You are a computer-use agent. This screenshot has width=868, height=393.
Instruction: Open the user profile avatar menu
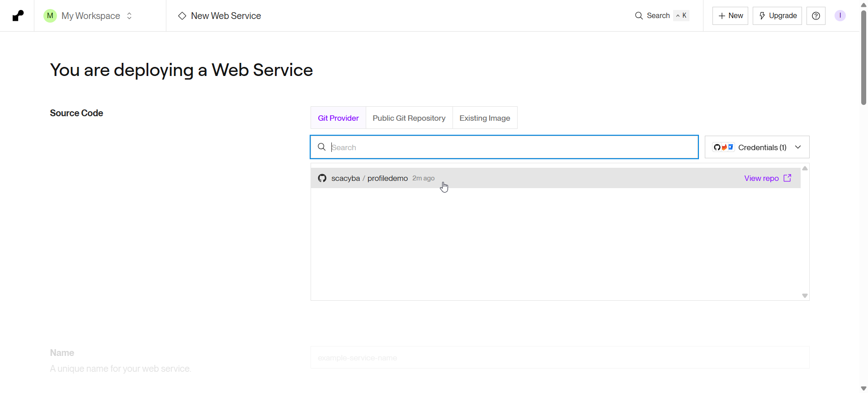(840, 16)
